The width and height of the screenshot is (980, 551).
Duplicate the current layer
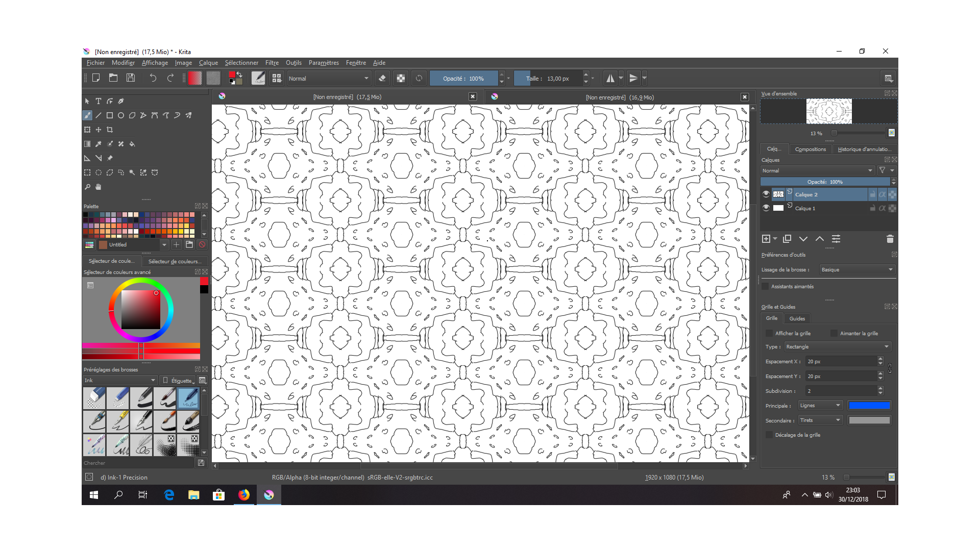coord(787,239)
